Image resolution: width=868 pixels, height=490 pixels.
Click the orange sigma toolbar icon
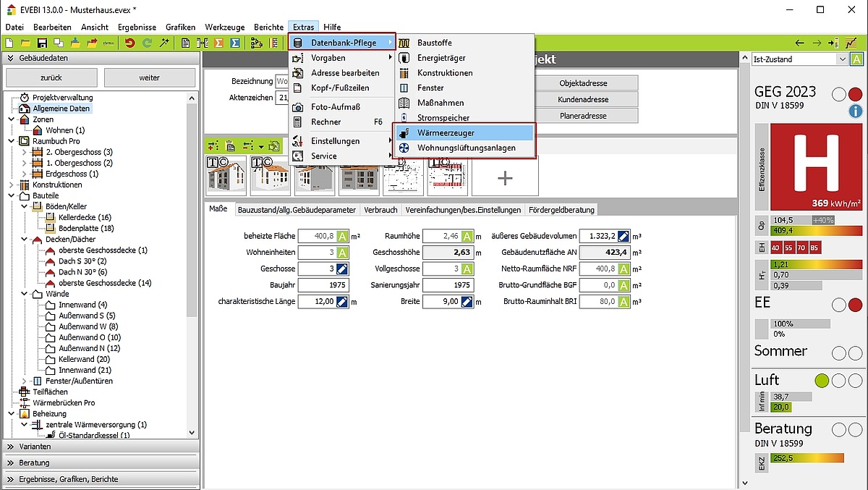(218, 43)
